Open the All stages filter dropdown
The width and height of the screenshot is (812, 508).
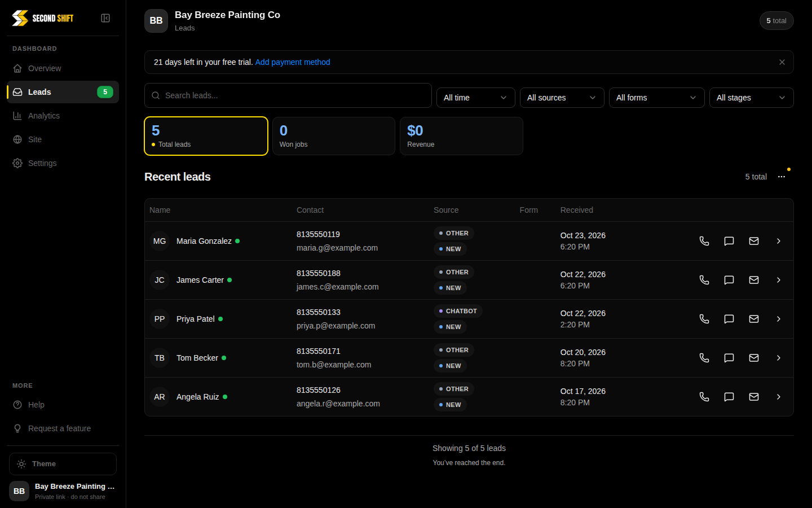click(752, 98)
